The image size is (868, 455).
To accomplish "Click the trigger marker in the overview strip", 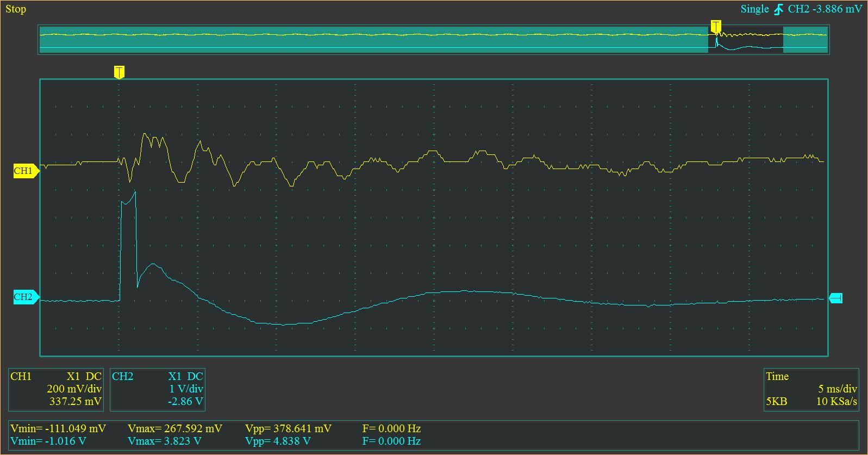I will [716, 27].
